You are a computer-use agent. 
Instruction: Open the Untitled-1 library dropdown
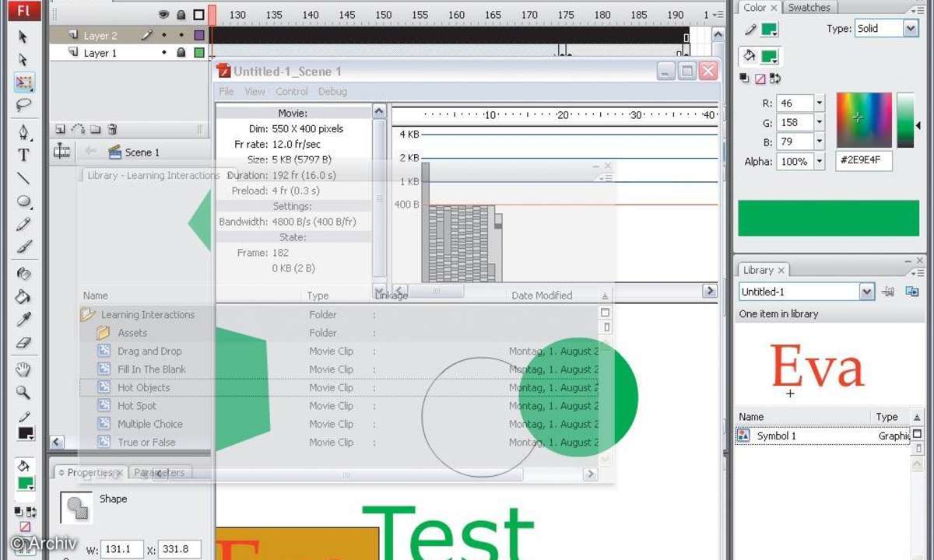click(x=867, y=292)
